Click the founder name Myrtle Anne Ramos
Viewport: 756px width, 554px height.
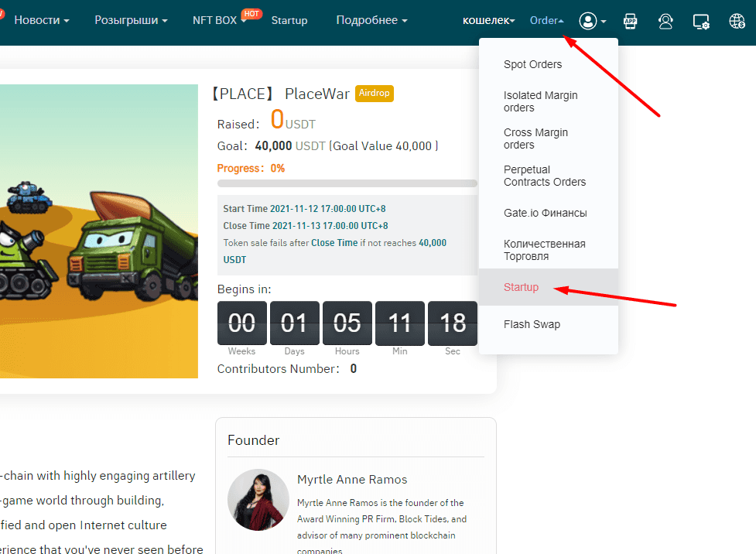pos(352,479)
